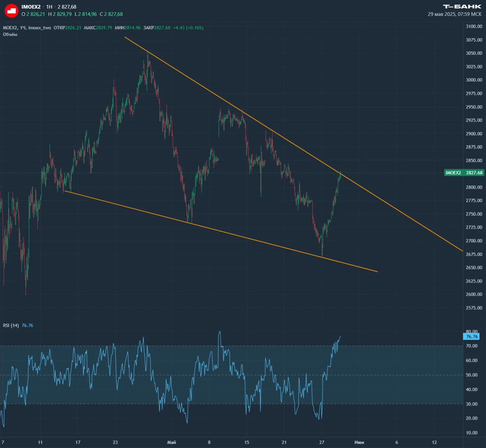Select the IMOEX2 ticker name in header
The width and height of the screenshot is (486, 448).
pyautogui.click(x=31, y=7)
